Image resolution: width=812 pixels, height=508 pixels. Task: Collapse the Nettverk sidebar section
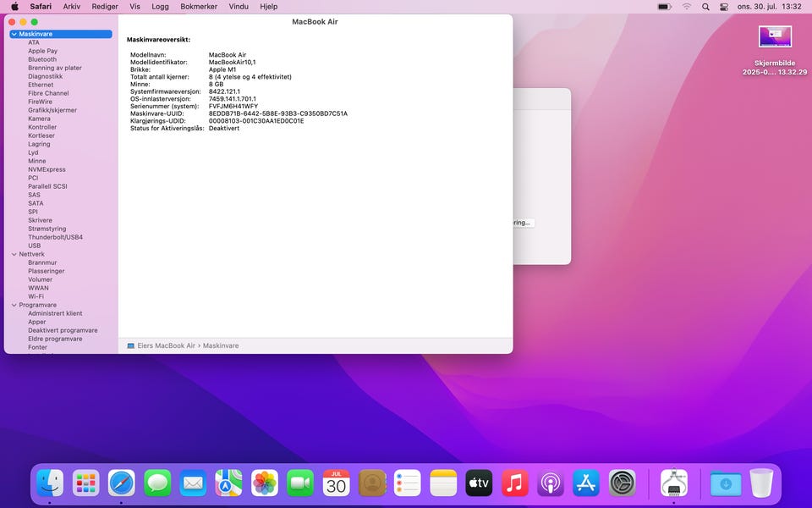(x=14, y=254)
